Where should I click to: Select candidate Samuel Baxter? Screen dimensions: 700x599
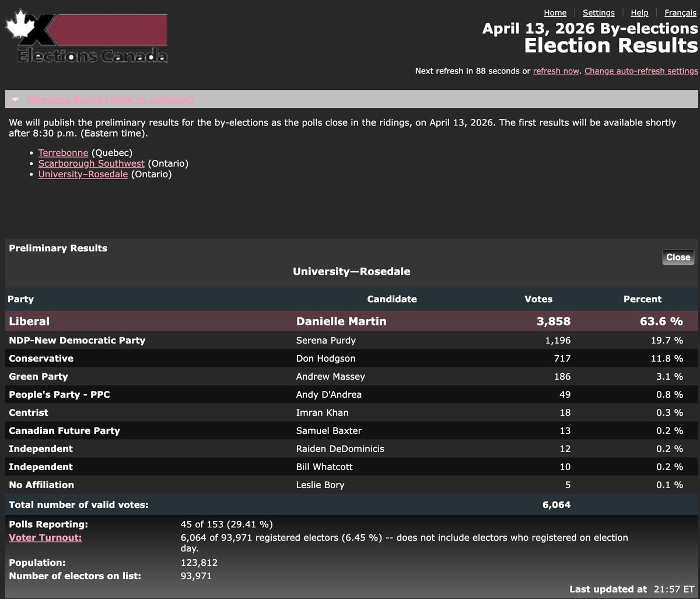click(329, 431)
